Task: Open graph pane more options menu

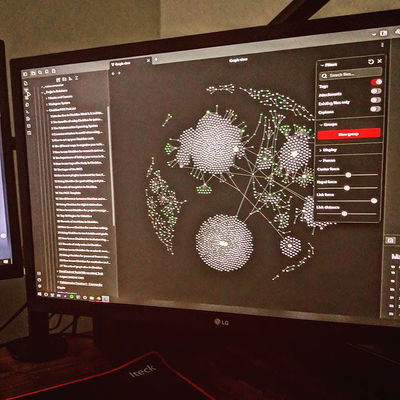Action: click(383, 45)
